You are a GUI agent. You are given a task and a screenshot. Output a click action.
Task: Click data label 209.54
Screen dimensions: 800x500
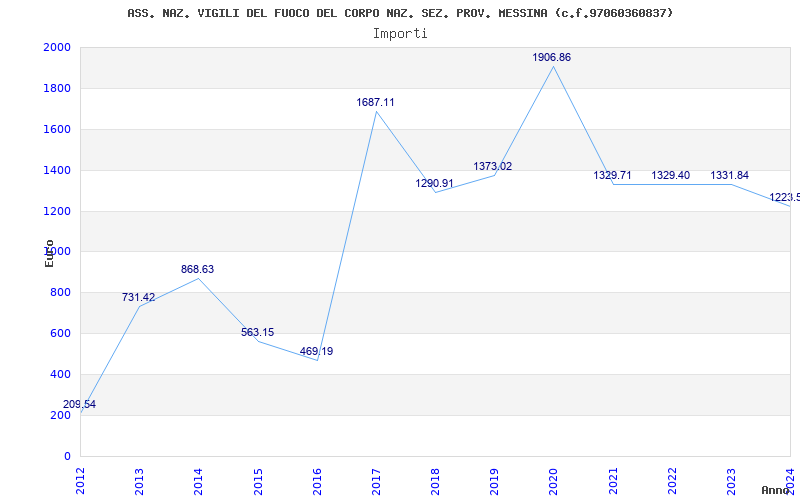(x=80, y=405)
